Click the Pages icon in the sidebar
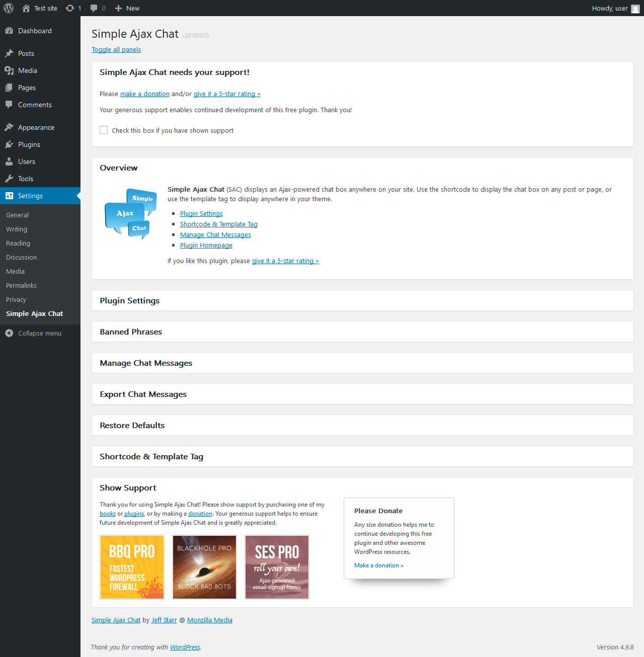The width and height of the screenshot is (644, 657). coord(9,88)
